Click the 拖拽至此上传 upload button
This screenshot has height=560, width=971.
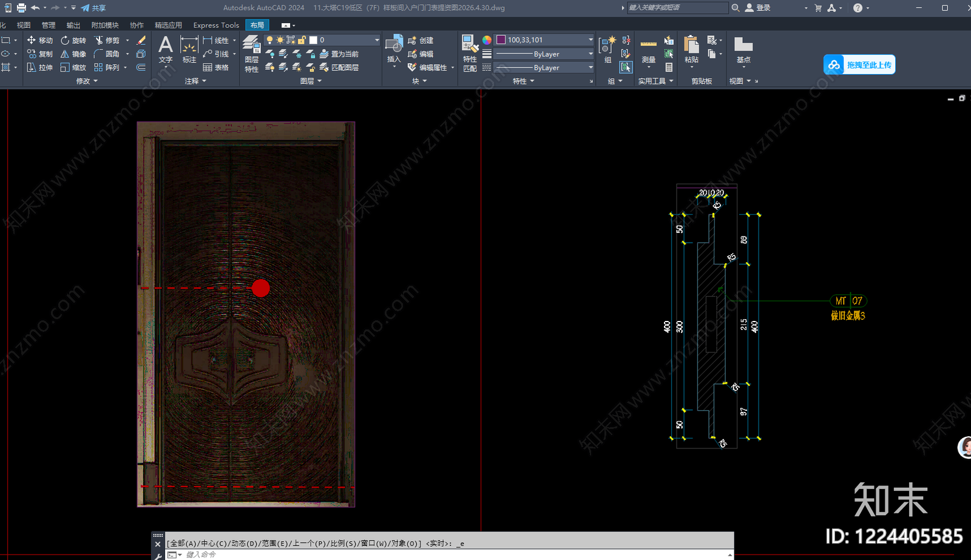point(859,65)
